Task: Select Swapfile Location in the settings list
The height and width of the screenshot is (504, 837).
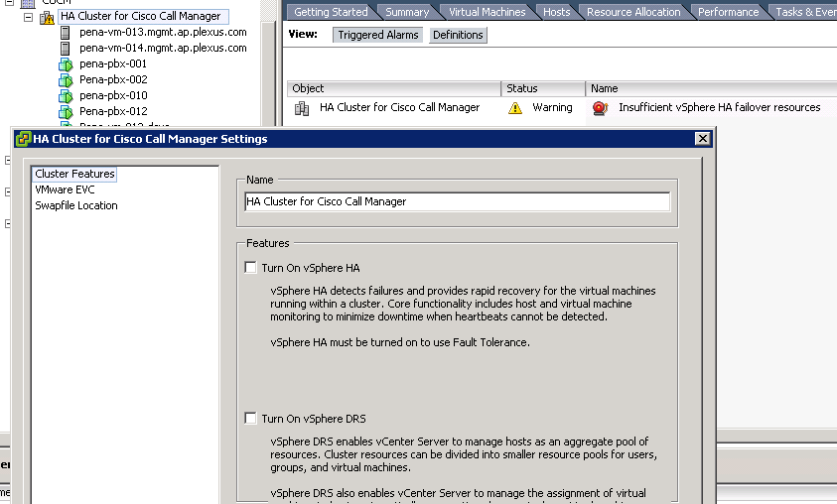Action: [76, 206]
